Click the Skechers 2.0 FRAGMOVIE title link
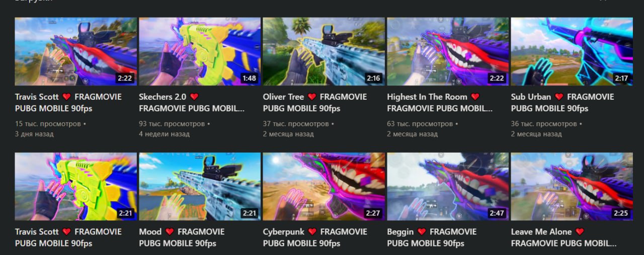The width and height of the screenshot is (644, 255). [192, 102]
